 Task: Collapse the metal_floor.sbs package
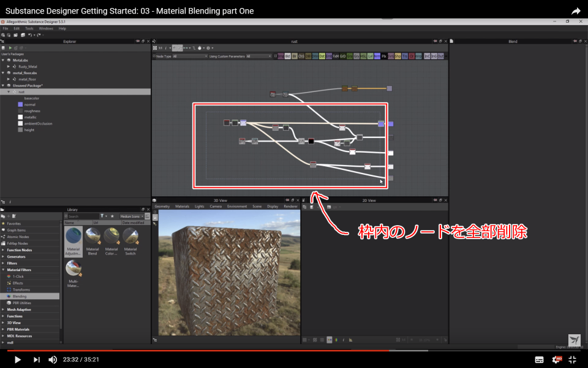coord(3,73)
